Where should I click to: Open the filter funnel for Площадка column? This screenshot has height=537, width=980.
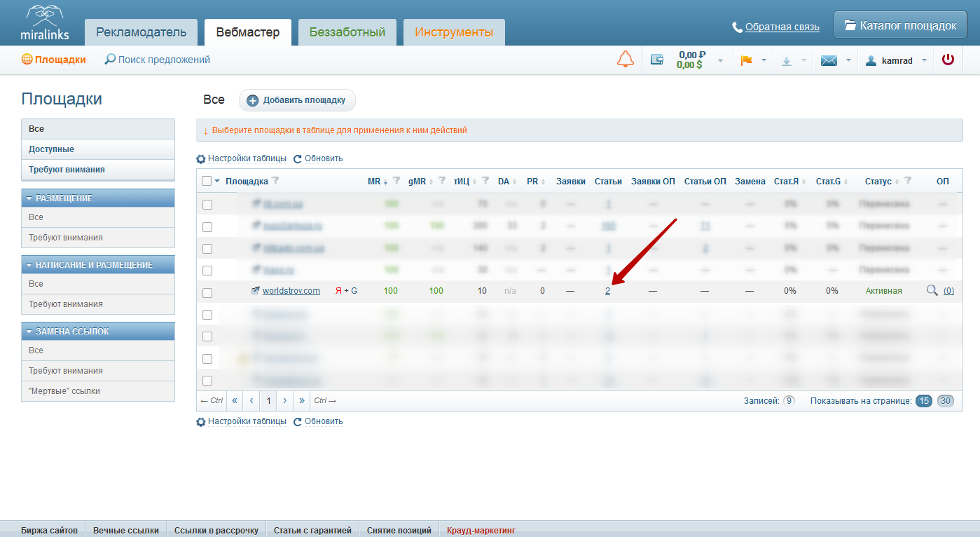275,181
